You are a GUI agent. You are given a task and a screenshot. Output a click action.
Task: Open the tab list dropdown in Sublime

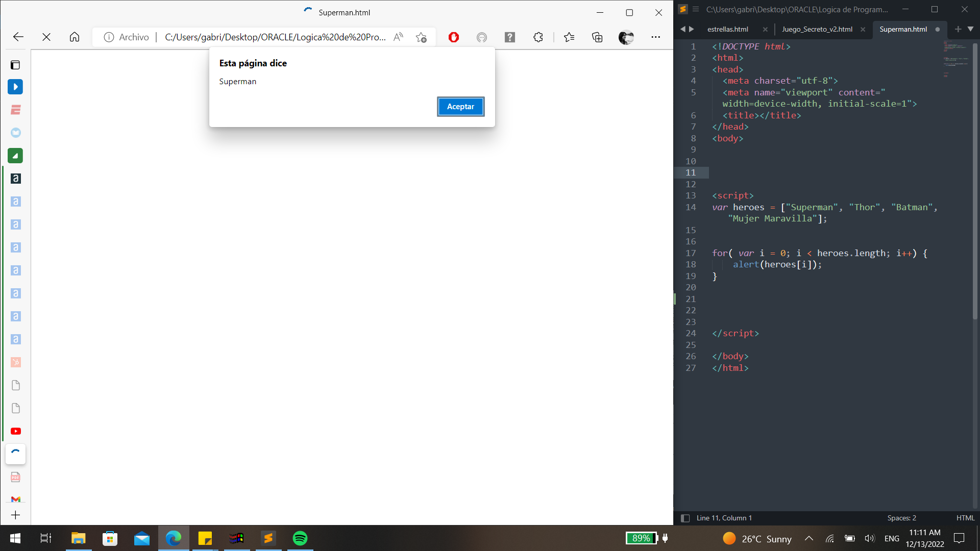(x=970, y=29)
